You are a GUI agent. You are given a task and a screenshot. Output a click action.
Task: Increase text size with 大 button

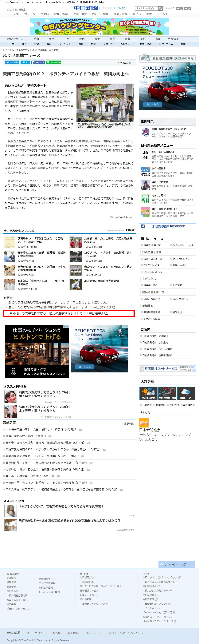180,9
